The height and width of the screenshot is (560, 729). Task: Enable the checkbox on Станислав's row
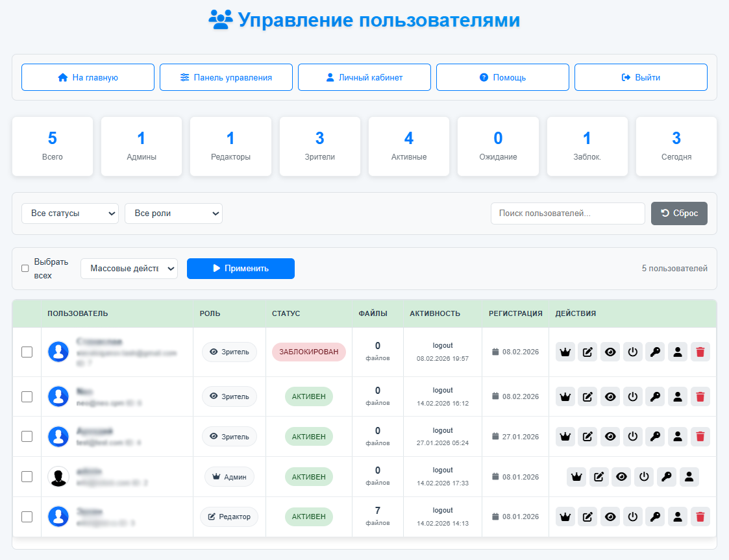(x=27, y=351)
